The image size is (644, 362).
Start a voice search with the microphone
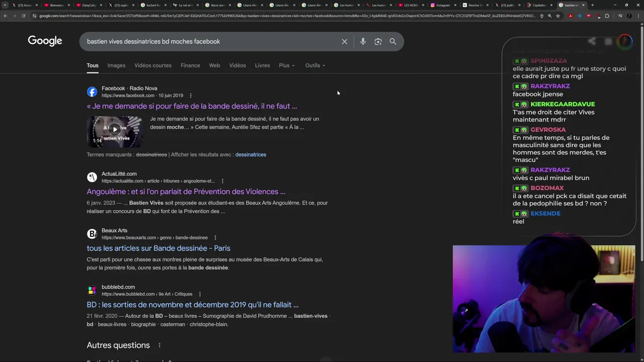(x=363, y=42)
